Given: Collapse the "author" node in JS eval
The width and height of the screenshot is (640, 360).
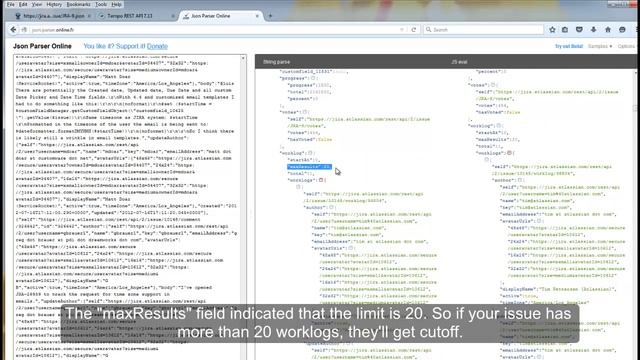Looking at the screenshot, I should tap(520, 180).
